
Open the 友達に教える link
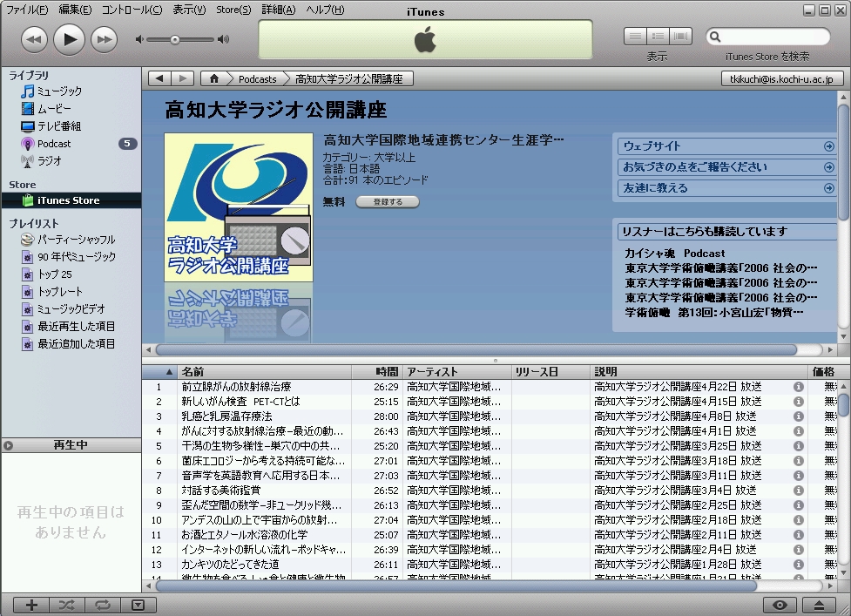tap(726, 188)
